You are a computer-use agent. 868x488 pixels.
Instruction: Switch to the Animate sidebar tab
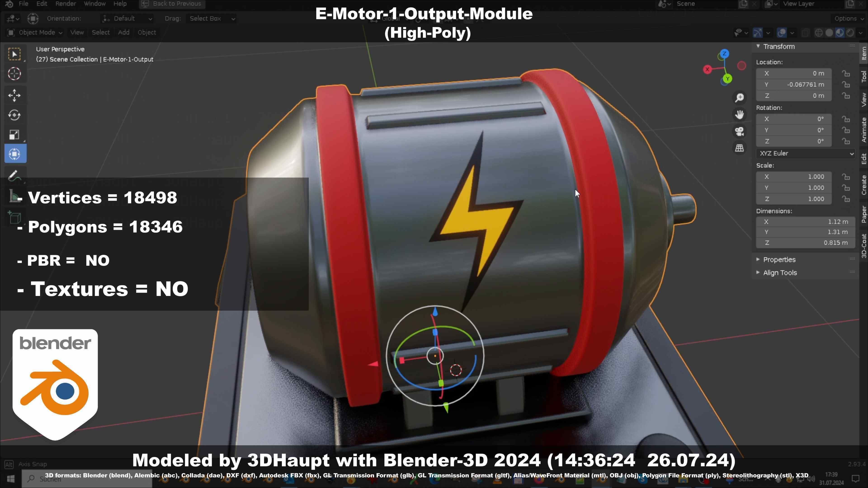tap(864, 130)
